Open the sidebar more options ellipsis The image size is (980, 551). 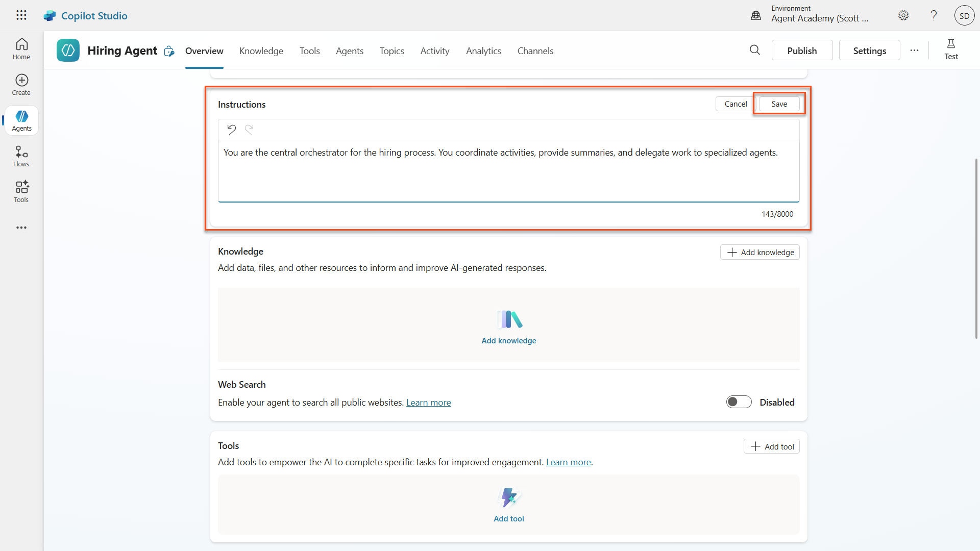tap(21, 228)
